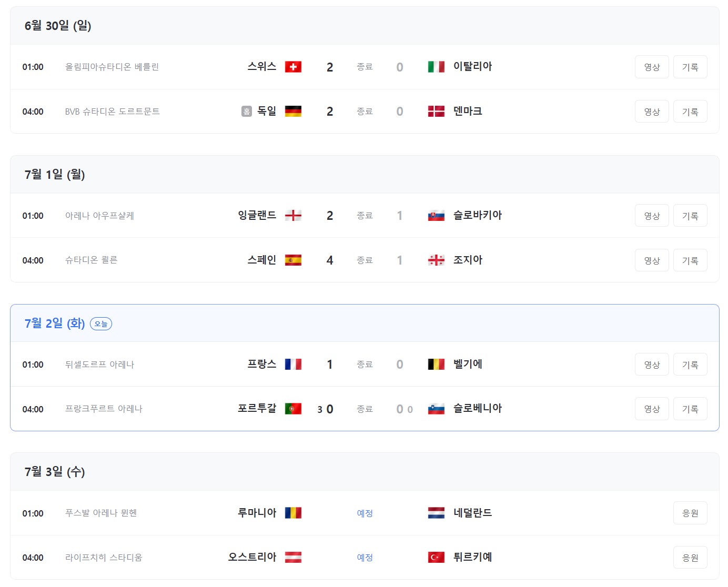This screenshot has width=728, height=587.
Task: Click 응원 for the 루마니아 vs 네덜란드 match
Action: click(x=690, y=513)
